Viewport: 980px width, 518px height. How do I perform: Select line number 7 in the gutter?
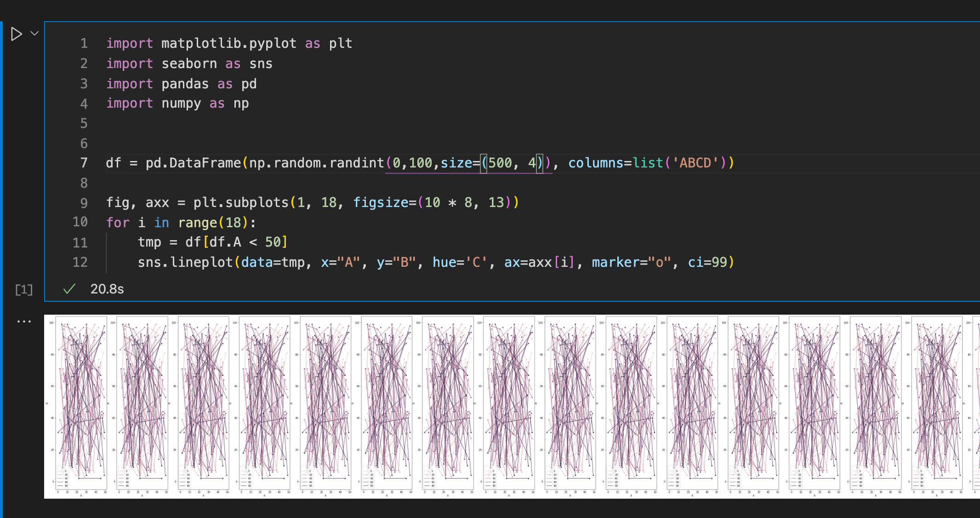(x=84, y=163)
